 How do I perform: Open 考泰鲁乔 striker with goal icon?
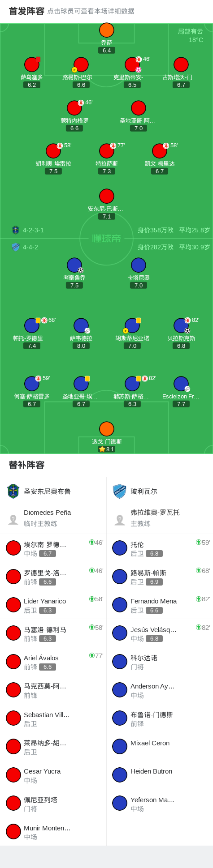[74, 265]
